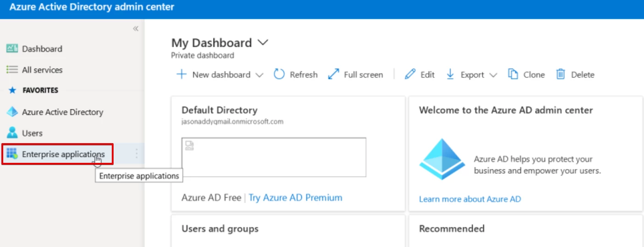644x247 pixels.
Task: Follow the Learn more about Azure AD link
Action: coord(470,199)
